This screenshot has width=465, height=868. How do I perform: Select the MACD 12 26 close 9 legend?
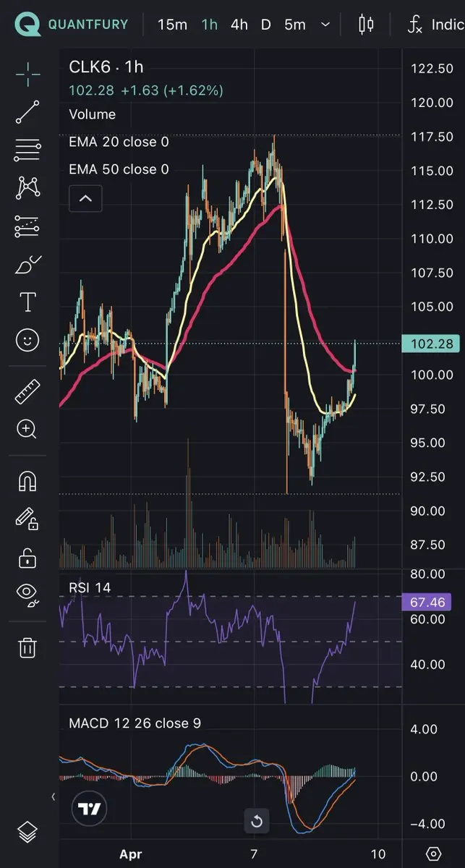(135, 723)
